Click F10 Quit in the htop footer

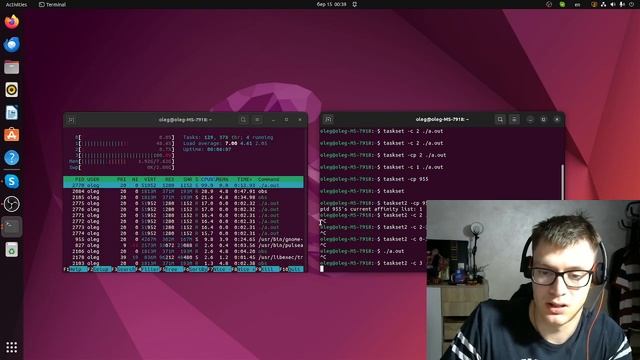click(293, 269)
